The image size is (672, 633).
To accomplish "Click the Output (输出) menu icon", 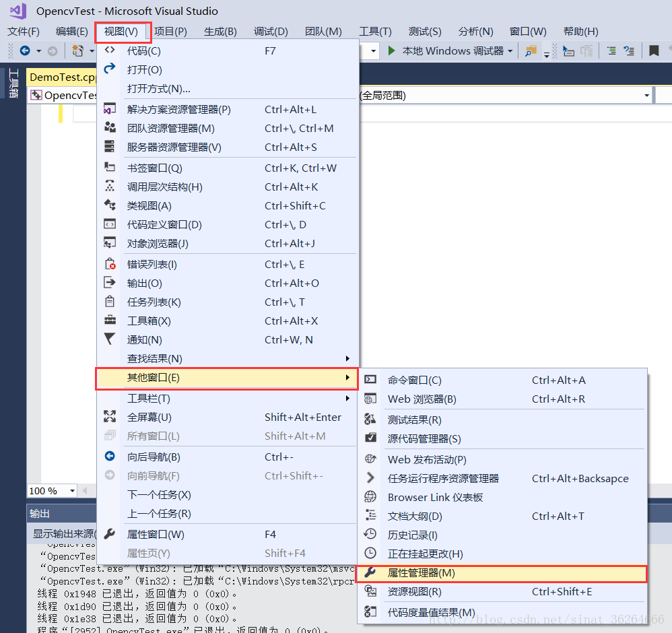I will (x=110, y=282).
